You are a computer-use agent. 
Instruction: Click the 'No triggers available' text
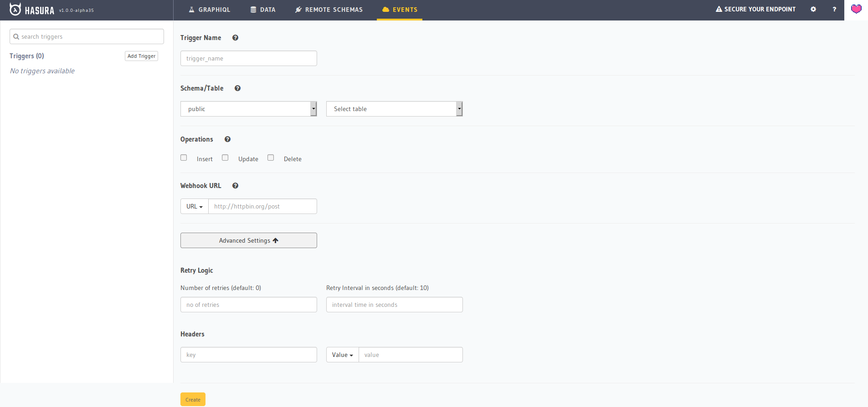(42, 71)
